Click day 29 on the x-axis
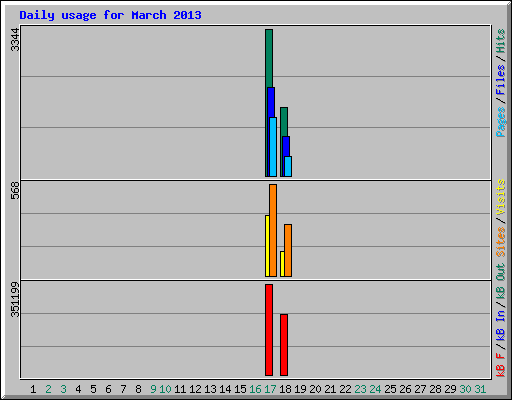This screenshot has width=512, height=400. (x=450, y=389)
